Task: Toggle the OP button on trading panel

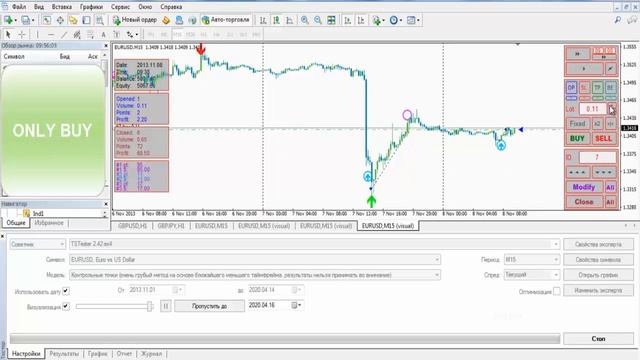Action: click(x=571, y=87)
